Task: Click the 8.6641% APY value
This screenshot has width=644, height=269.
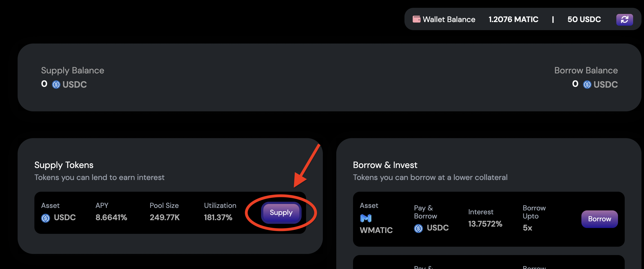Action: coord(111,217)
